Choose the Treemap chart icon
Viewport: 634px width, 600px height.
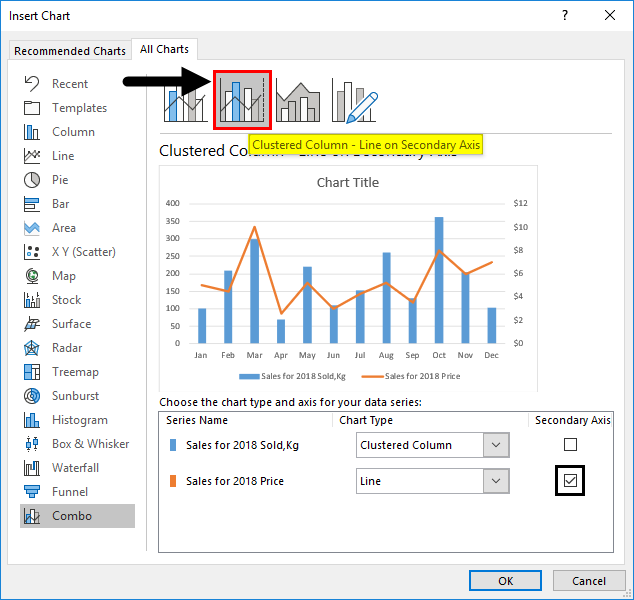(32, 372)
